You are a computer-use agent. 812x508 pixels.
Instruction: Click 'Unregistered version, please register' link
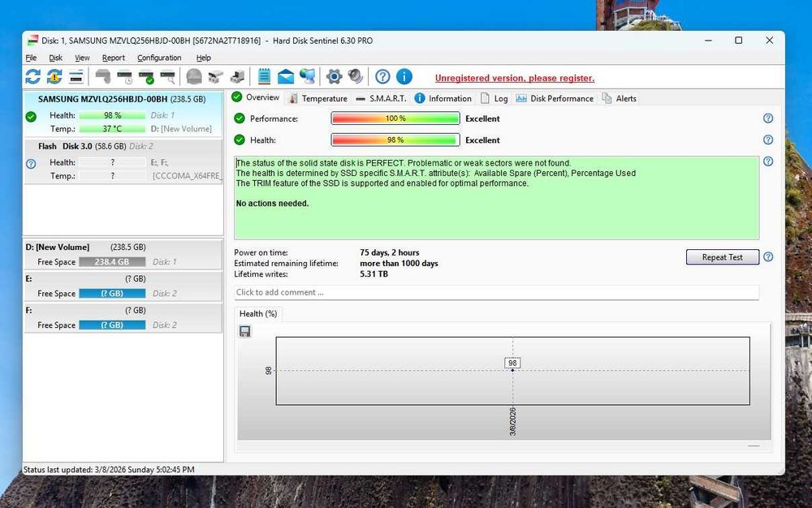pyautogui.click(x=515, y=78)
